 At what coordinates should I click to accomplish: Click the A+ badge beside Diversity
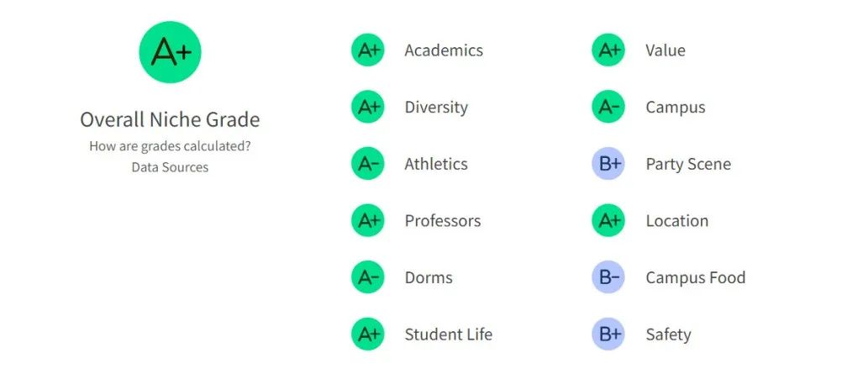coord(368,107)
